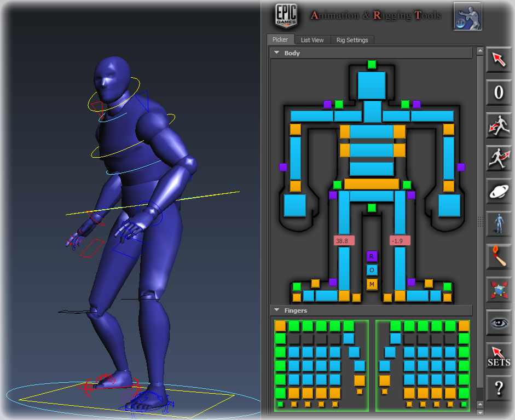The width and height of the screenshot is (515, 420).
Task: Collapse the Fingers section
Action: pyautogui.click(x=276, y=310)
